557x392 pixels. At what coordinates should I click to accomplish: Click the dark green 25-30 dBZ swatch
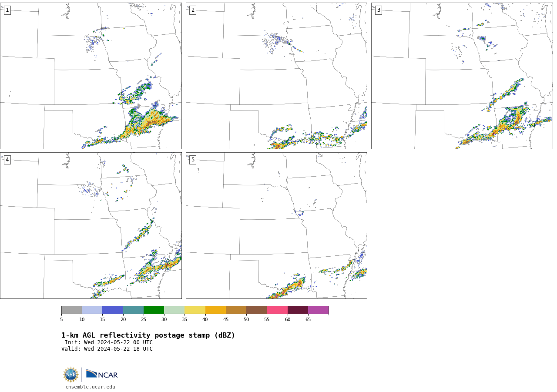(154, 310)
